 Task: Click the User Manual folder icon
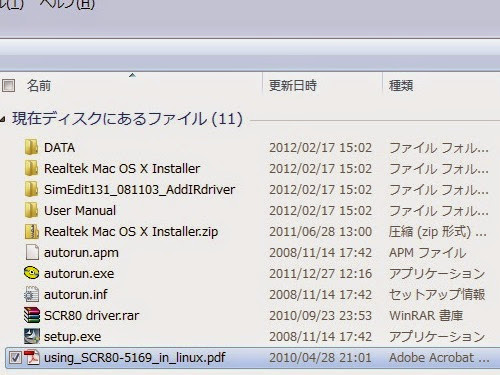pyautogui.click(x=32, y=210)
